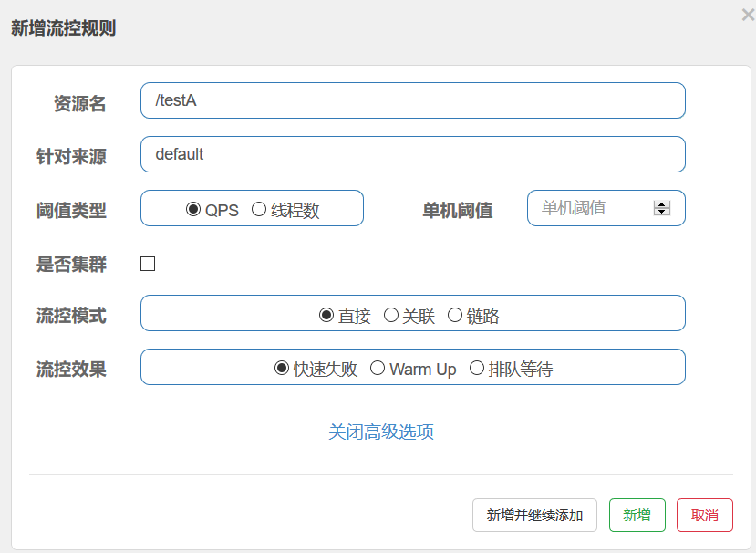
Task: Select the QPS threshold type radio button
Action: [x=194, y=208]
